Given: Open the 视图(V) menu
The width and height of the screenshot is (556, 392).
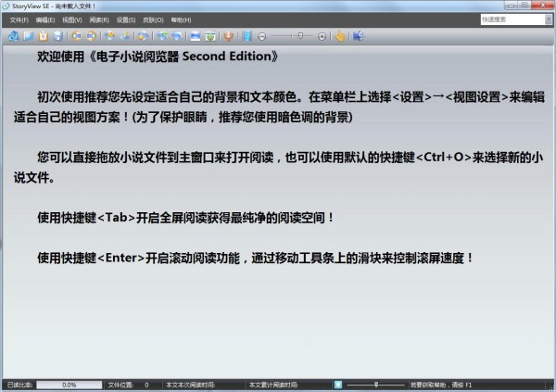Looking at the screenshot, I should (72, 19).
